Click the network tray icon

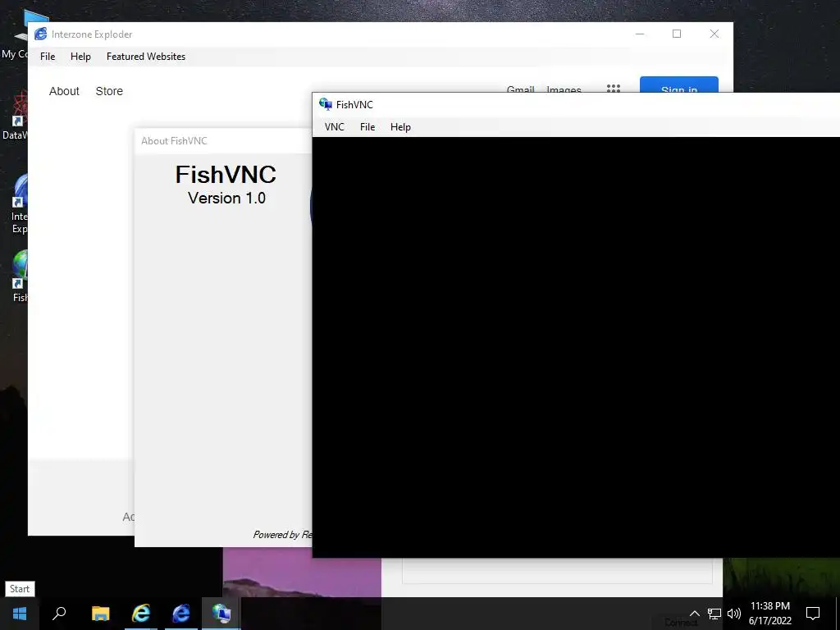tap(714, 614)
